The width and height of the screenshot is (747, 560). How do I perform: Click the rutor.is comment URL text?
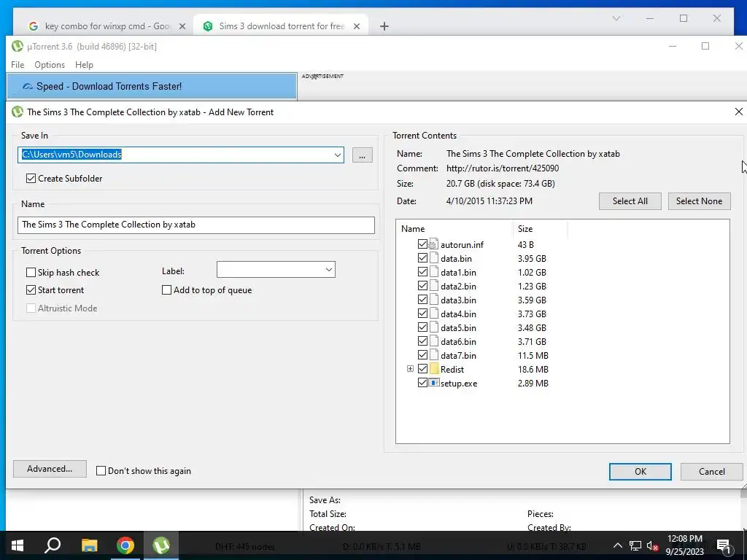click(503, 168)
